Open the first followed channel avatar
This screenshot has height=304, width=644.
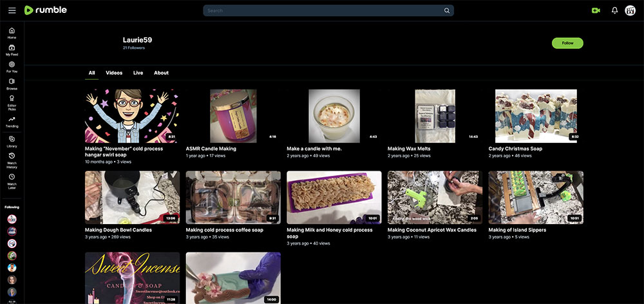[x=12, y=219]
